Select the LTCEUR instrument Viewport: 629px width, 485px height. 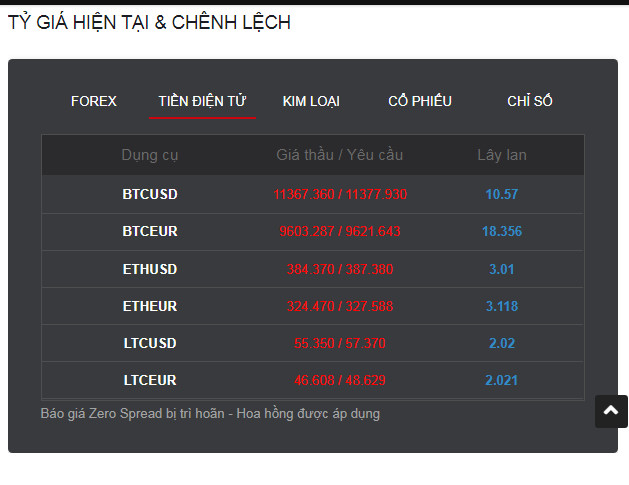150,380
